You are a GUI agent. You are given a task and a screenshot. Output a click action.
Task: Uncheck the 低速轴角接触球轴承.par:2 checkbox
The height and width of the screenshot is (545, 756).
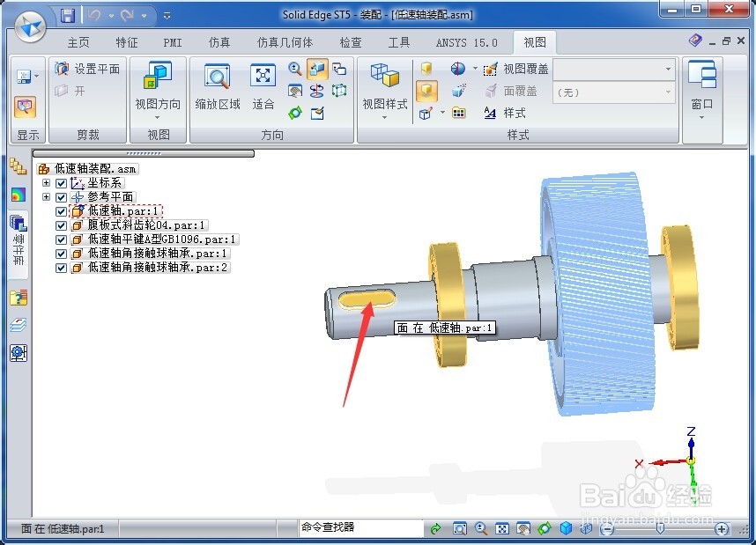tap(61, 268)
